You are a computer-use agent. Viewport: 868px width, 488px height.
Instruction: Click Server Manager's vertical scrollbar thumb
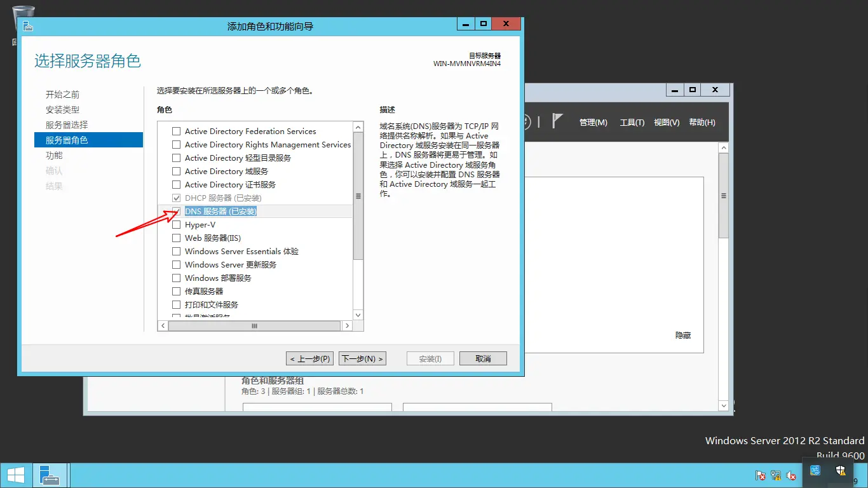[x=724, y=196]
